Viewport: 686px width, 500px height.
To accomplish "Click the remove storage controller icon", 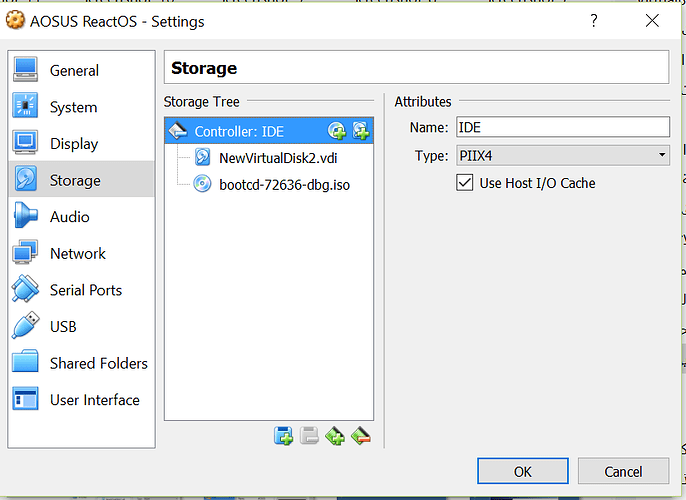I will point(360,435).
